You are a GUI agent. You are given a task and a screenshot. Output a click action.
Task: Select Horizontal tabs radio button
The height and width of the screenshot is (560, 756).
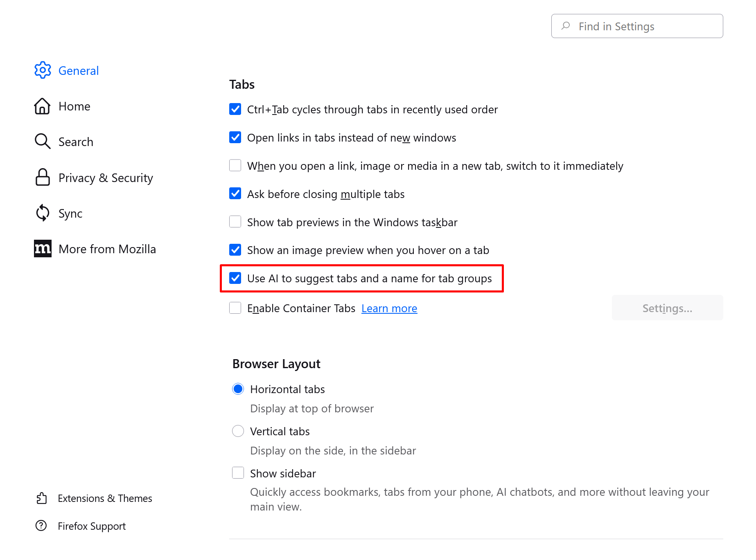click(238, 389)
